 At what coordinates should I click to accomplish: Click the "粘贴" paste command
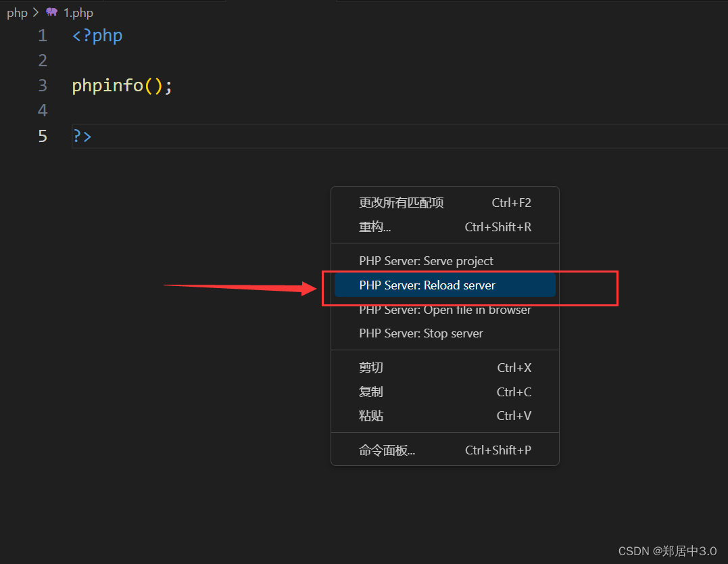click(370, 415)
